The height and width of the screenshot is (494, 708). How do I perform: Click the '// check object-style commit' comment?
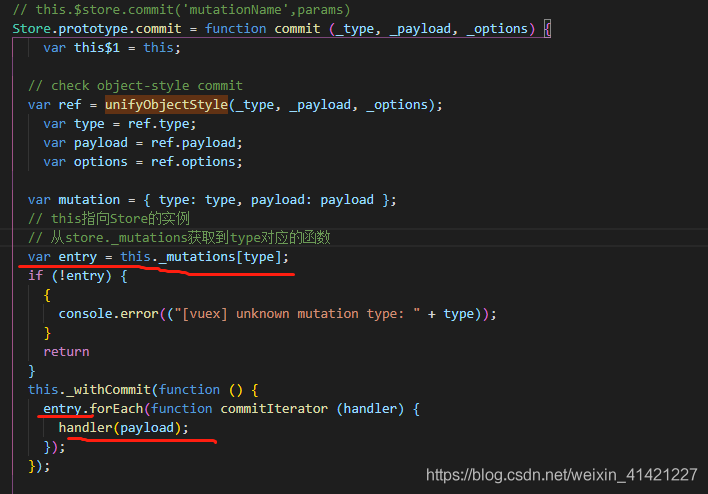point(135,86)
